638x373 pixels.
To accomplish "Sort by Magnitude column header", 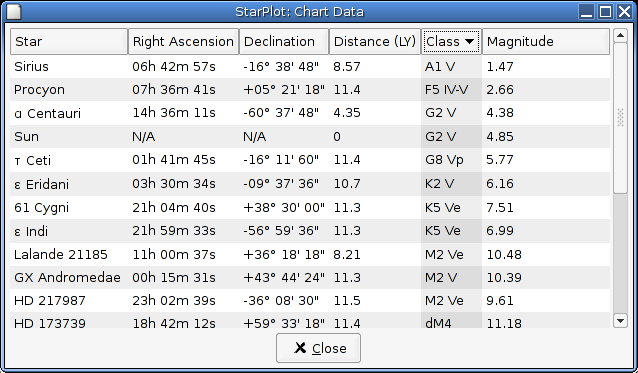I will (x=546, y=41).
